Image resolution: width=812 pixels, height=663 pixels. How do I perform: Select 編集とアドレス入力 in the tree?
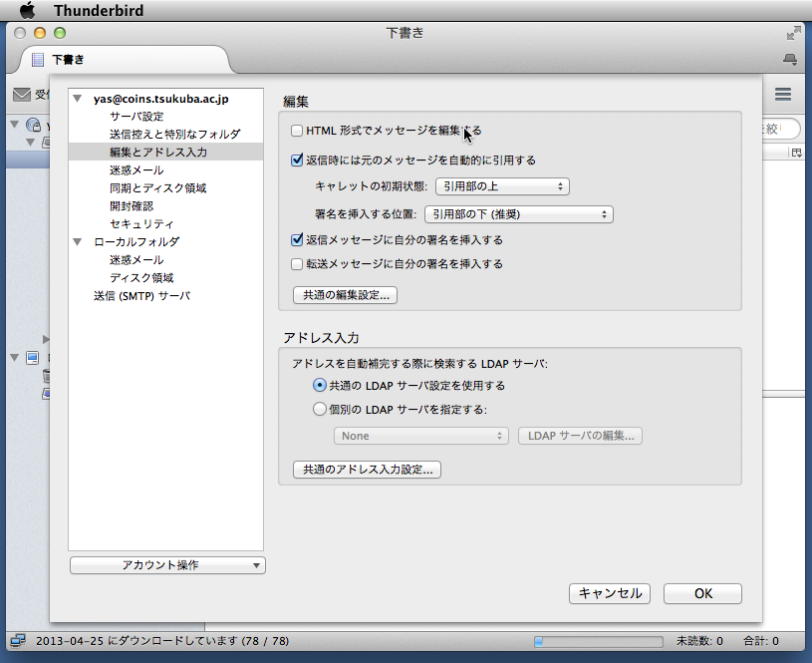(165, 153)
